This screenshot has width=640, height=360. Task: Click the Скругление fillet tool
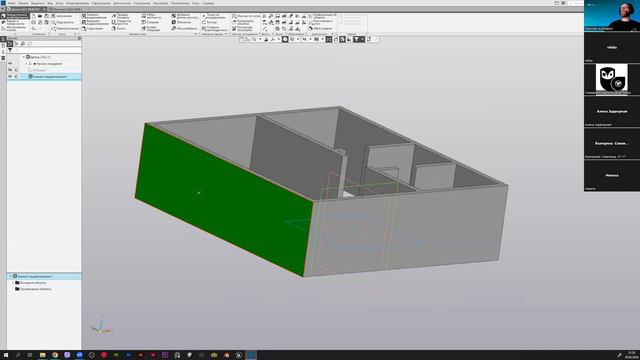[x=92, y=29]
